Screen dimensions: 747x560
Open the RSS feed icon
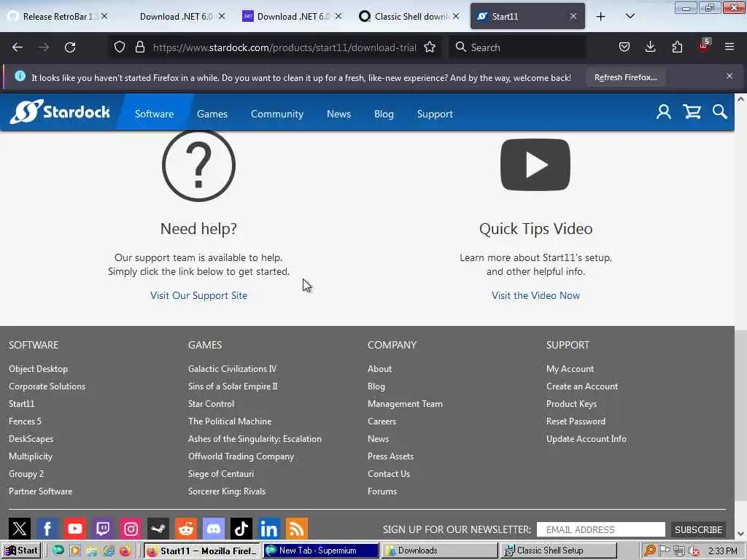click(296, 529)
